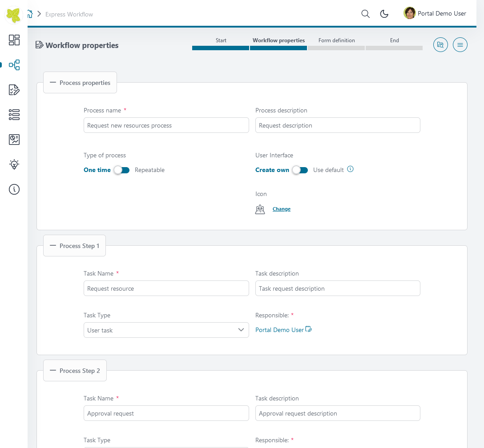Click the Express Workflow breadcrumb

tap(69, 14)
